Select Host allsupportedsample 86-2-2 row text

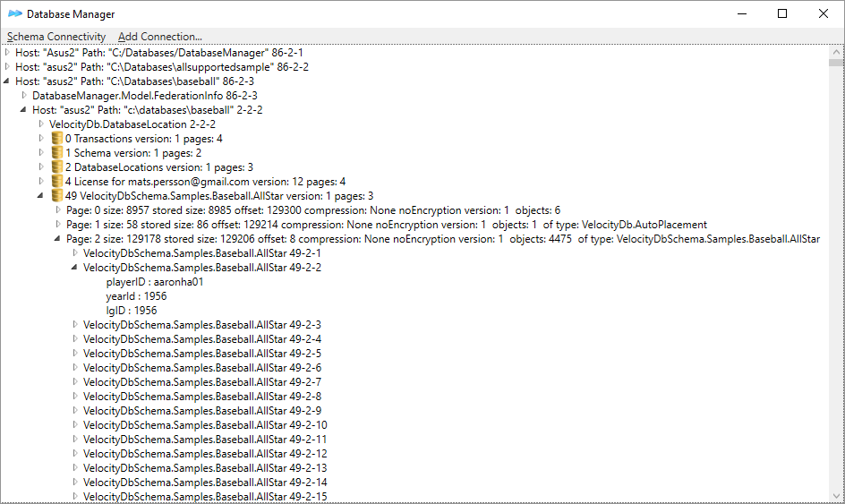162,67
